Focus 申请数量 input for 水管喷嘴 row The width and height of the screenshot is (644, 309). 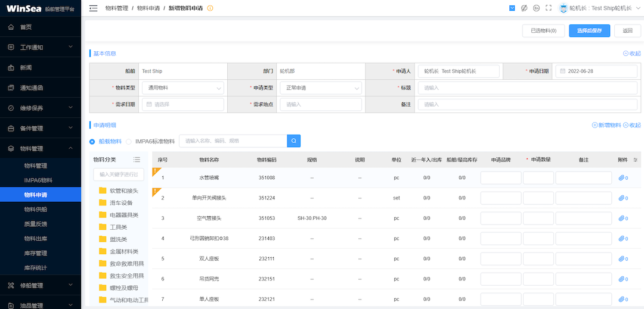pyautogui.click(x=538, y=178)
